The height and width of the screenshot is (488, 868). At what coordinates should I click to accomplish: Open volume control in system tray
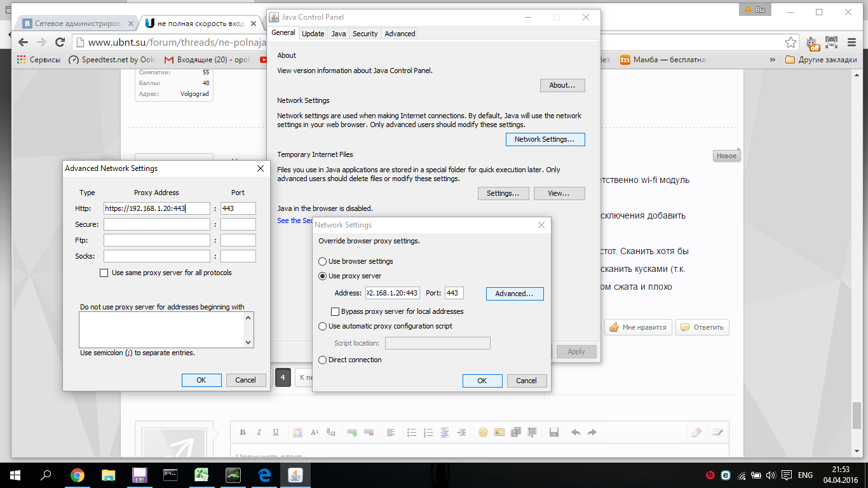(x=770, y=475)
